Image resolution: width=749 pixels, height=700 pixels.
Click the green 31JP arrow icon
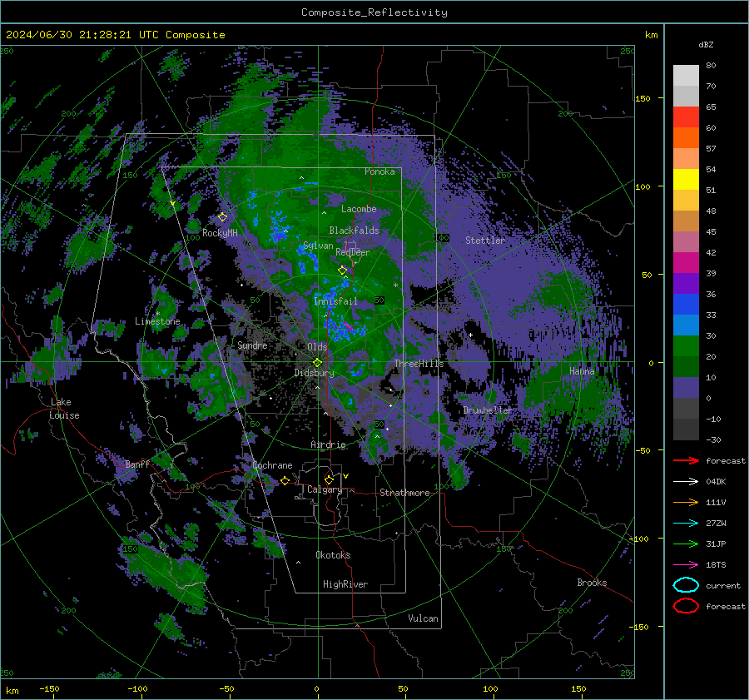[x=686, y=544]
